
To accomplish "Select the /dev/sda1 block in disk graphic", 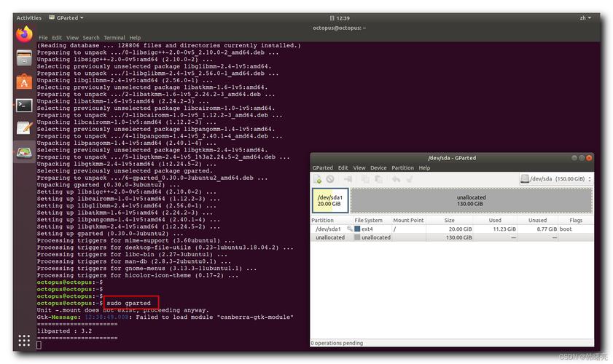I will coord(330,200).
